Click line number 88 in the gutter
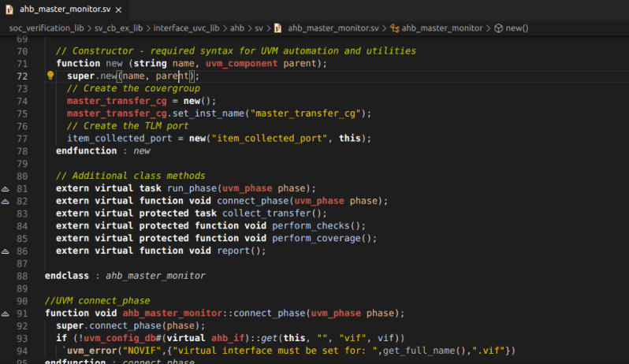The width and height of the screenshot is (629, 364). [21, 276]
